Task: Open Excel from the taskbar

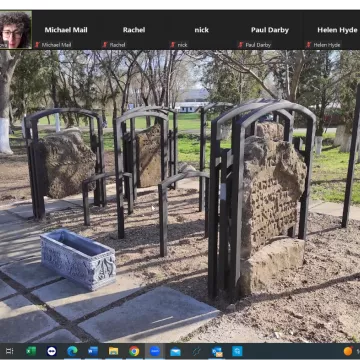Action: point(31,351)
